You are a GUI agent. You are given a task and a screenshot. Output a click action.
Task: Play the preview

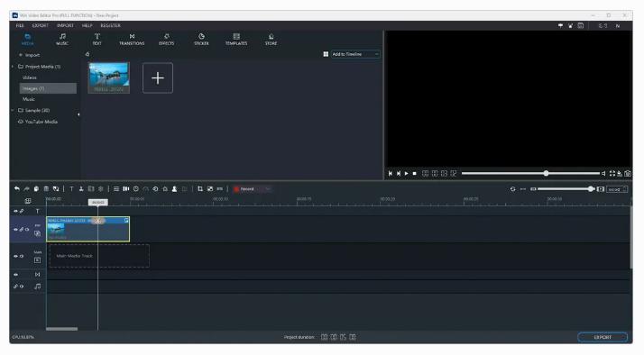click(407, 174)
